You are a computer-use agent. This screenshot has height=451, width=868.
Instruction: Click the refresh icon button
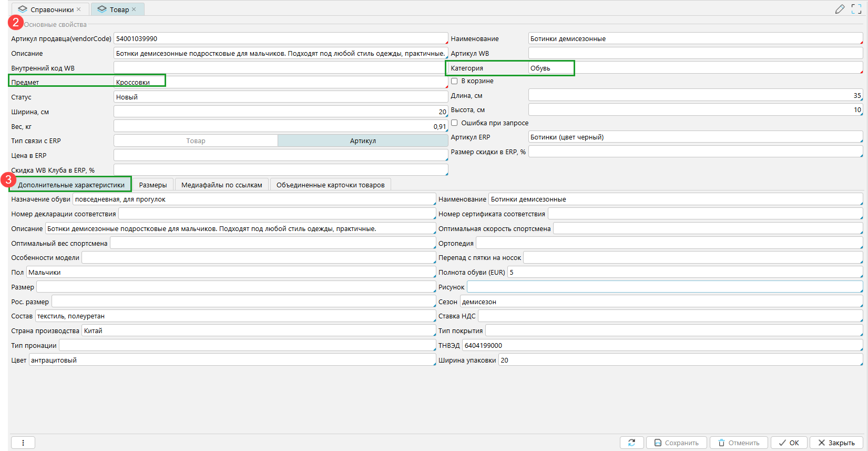631,443
